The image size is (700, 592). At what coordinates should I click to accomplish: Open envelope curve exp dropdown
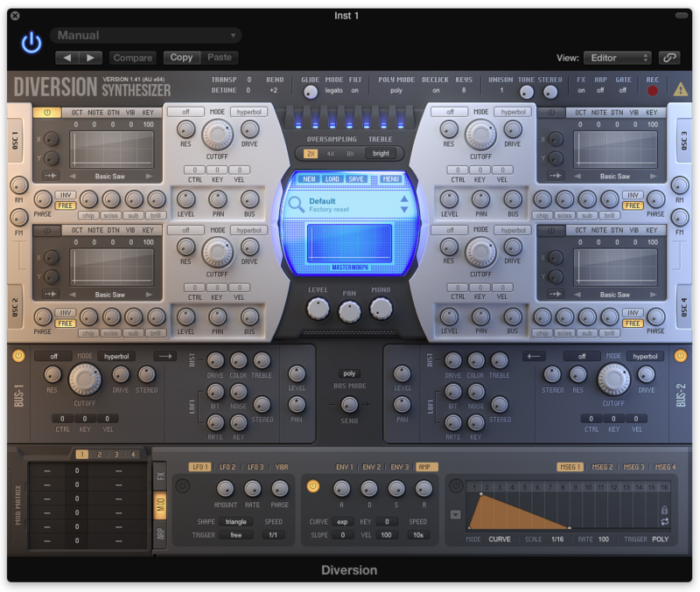[342, 521]
